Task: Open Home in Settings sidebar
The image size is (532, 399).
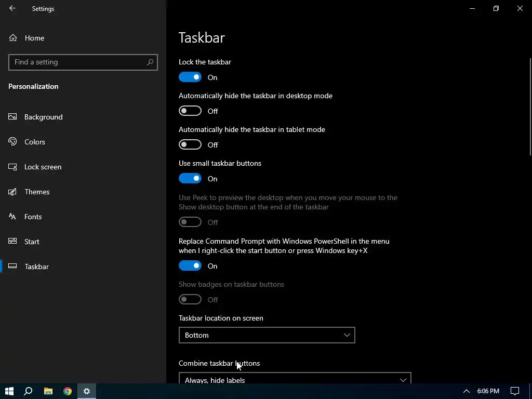Action: [83, 38]
